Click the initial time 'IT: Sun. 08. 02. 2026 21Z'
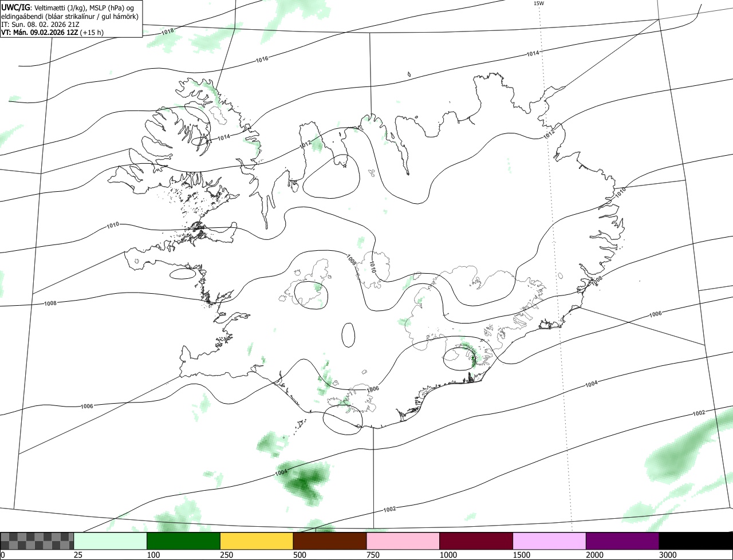The width and height of the screenshot is (733, 560). (x=40, y=25)
